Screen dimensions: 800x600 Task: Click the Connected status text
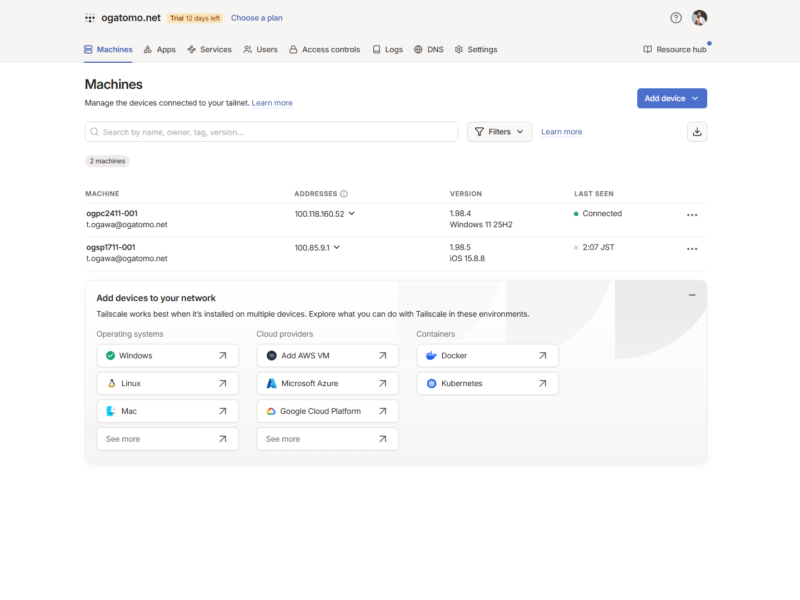click(602, 214)
